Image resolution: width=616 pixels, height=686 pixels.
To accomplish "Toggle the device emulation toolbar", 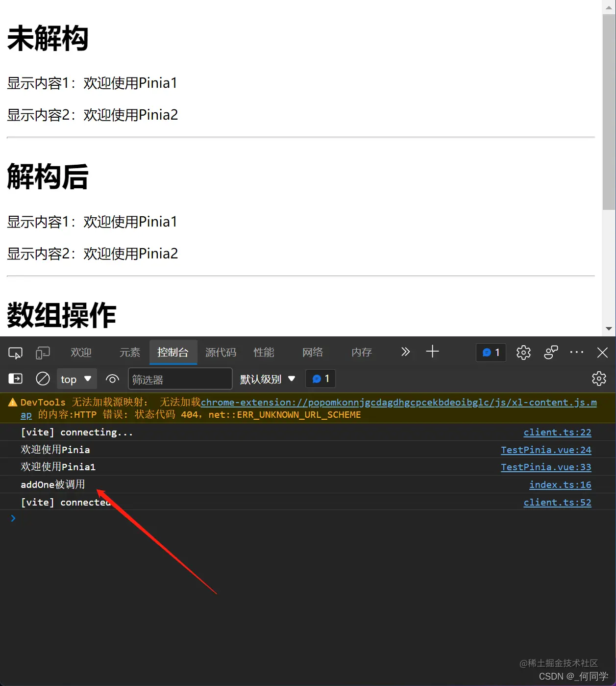I will [x=43, y=352].
